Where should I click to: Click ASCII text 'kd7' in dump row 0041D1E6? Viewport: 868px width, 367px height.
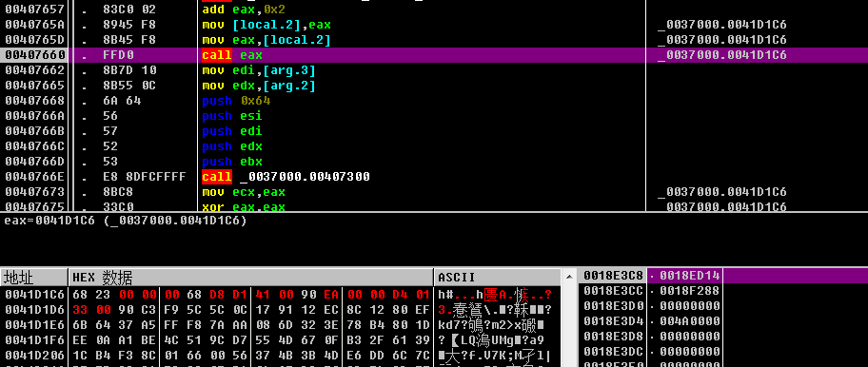pyautogui.click(x=449, y=324)
